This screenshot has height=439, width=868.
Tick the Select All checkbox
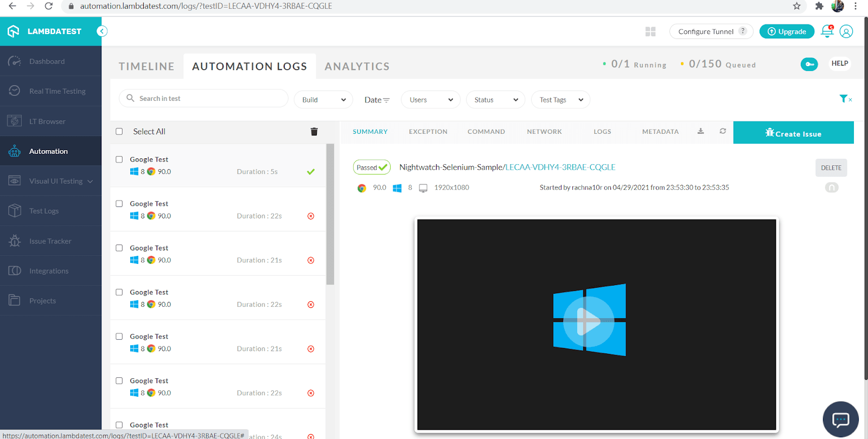coord(119,132)
